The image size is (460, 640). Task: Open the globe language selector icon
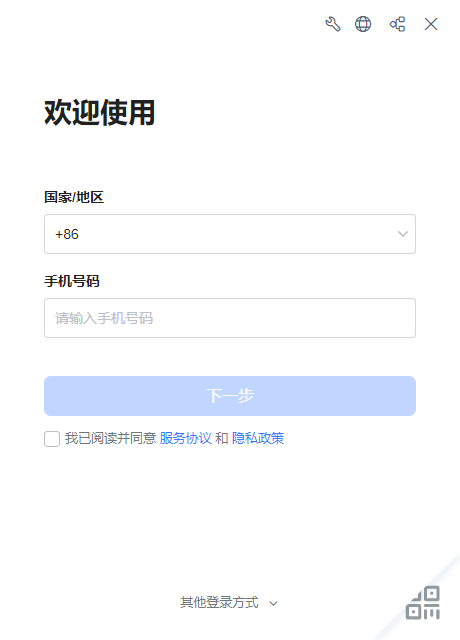pyautogui.click(x=363, y=24)
